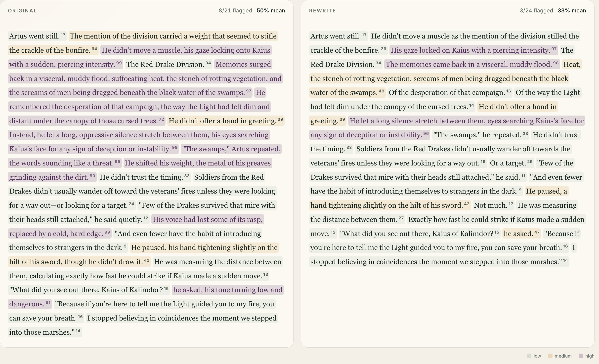Click the medium legend color swatch
Screen dimensions: 599x364
(x=550, y=356)
